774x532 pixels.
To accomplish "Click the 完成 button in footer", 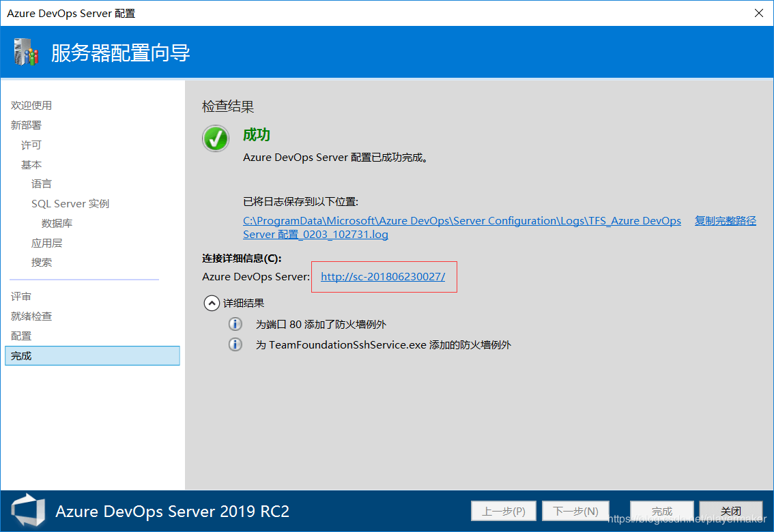I will pos(661,511).
